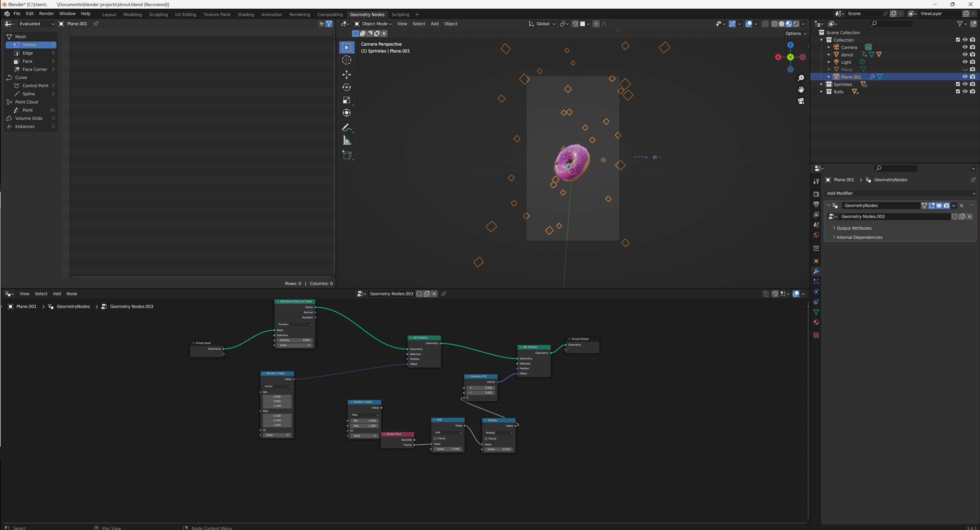Screen dimensions: 980x530
Task: Open the Render menu
Action: pos(46,14)
